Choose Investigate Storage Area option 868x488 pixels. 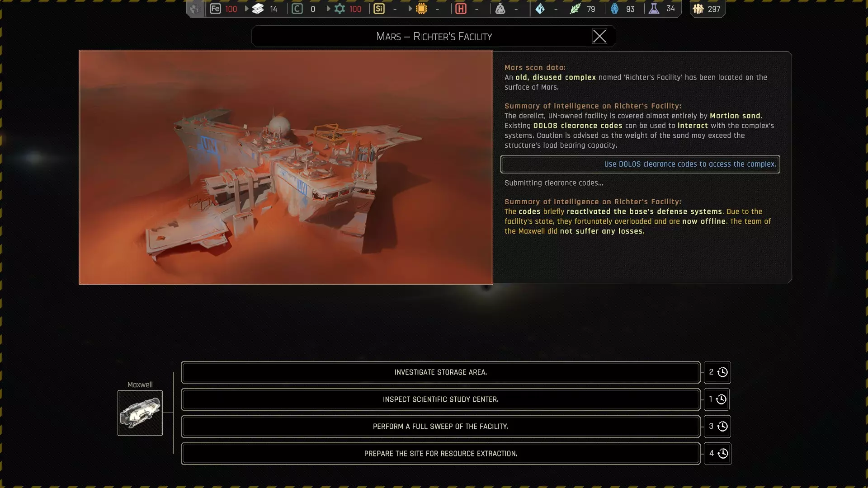click(x=440, y=372)
